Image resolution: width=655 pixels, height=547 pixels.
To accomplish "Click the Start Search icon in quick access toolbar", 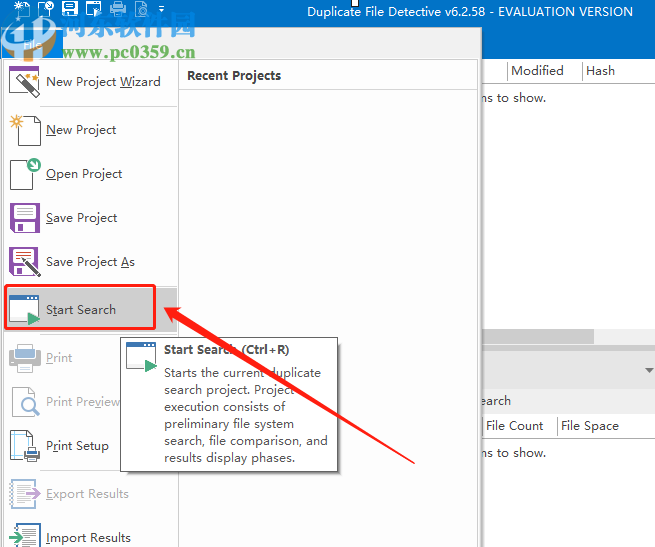I will pyautogui.click(x=94, y=8).
